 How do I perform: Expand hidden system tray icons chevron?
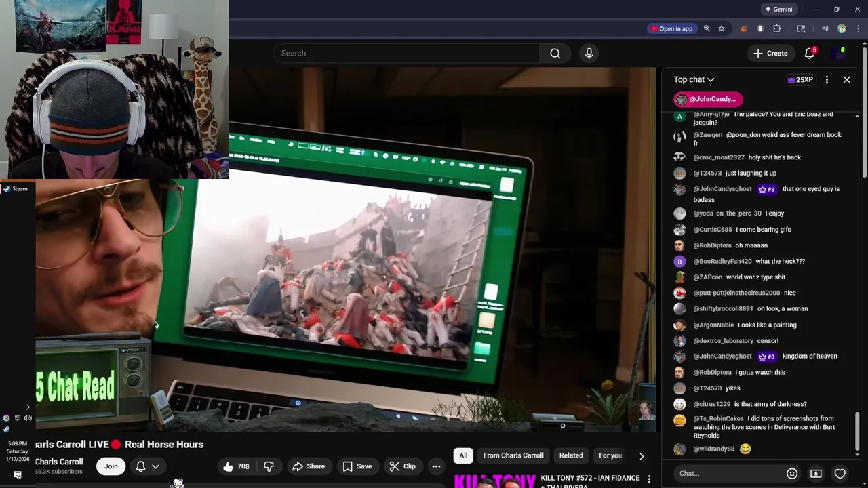tap(28, 407)
